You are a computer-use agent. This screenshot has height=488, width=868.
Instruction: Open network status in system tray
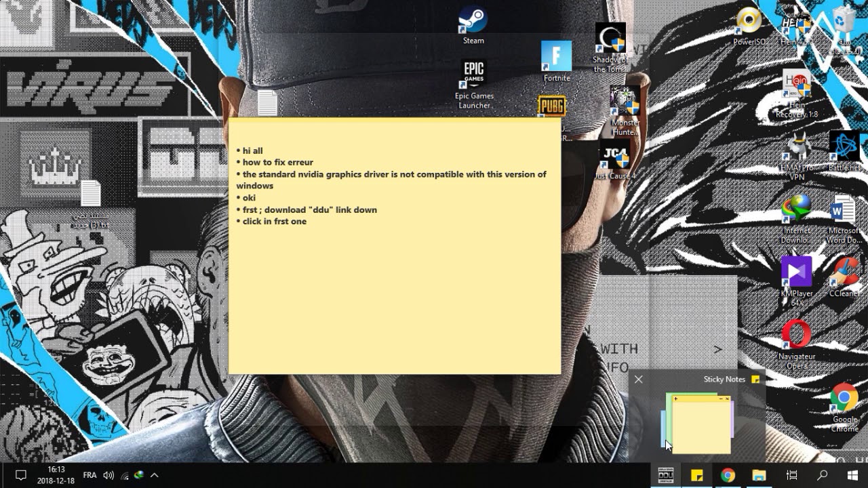pos(125,475)
